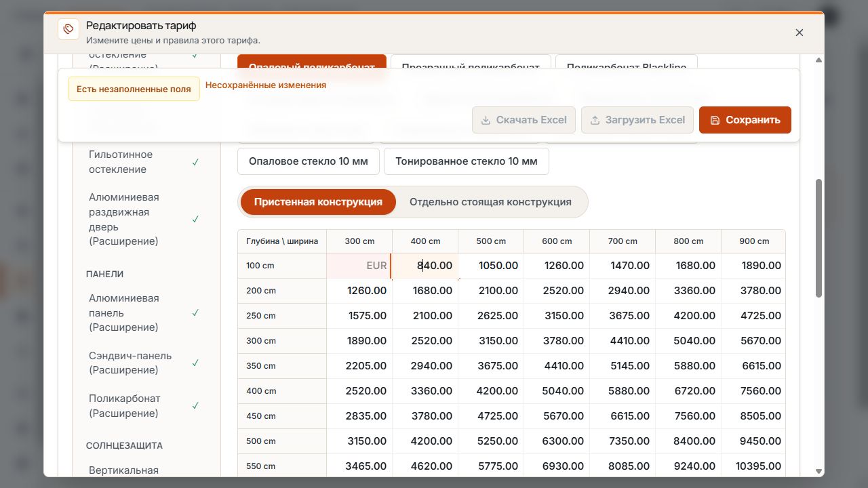Click the empty EUR price cell for 300 cm

coord(359,266)
